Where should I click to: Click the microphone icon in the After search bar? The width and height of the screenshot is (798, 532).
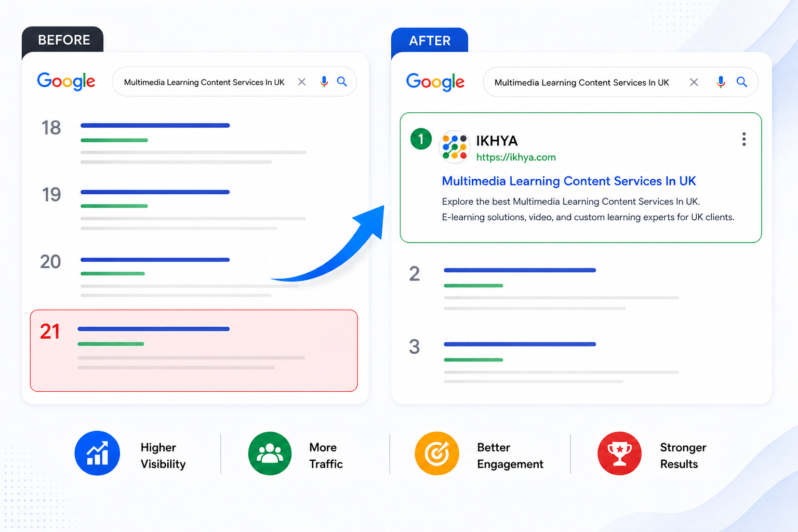coord(721,82)
